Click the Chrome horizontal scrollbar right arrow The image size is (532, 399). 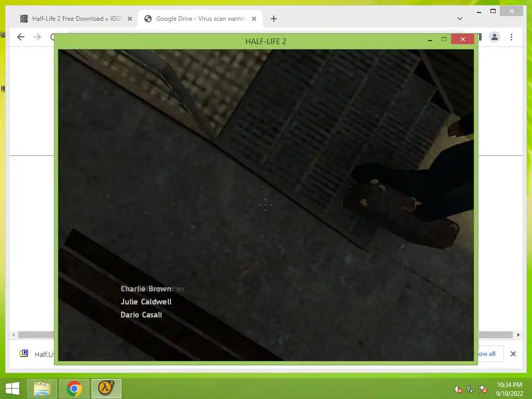pos(518,335)
